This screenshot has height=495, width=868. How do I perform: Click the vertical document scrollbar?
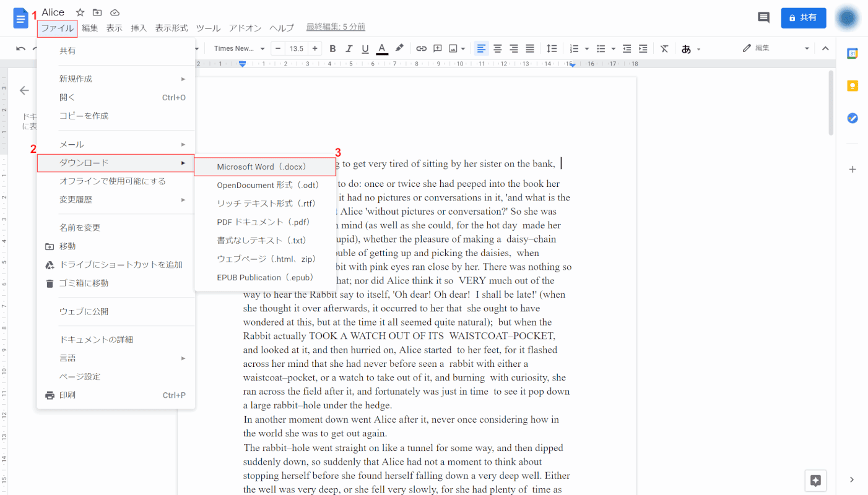pos(831,103)
